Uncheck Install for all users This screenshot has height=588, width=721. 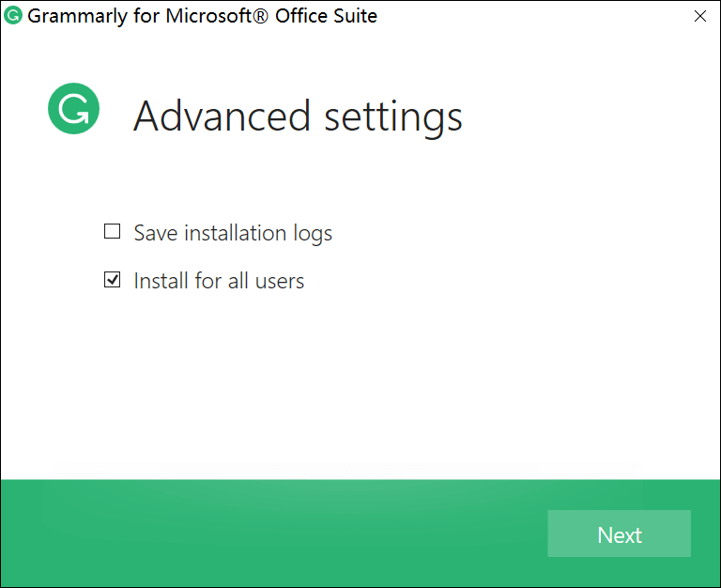tap(113, 280)
